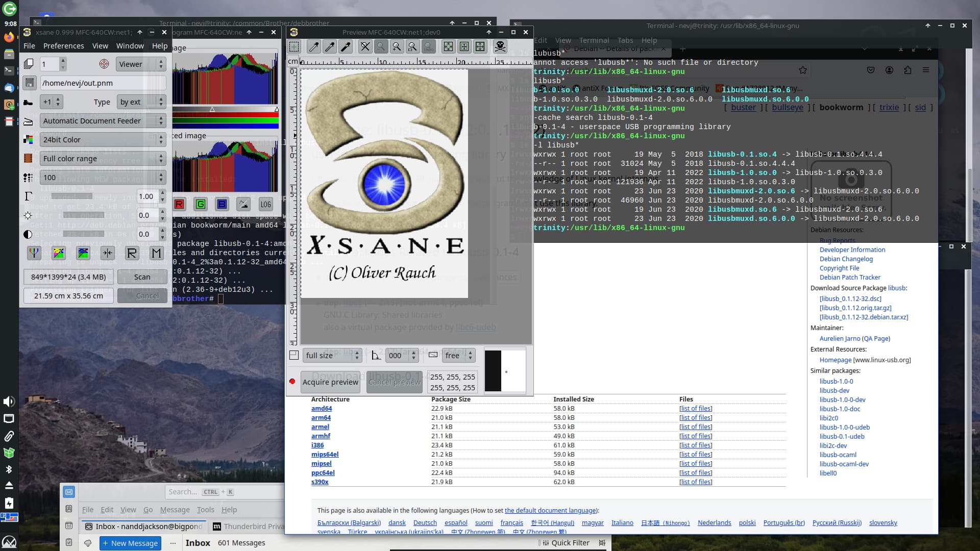The width and height of the screenshot is (980, 551).
Task: Open the Message menu in Thunderbird
Action: coord(175,510)
